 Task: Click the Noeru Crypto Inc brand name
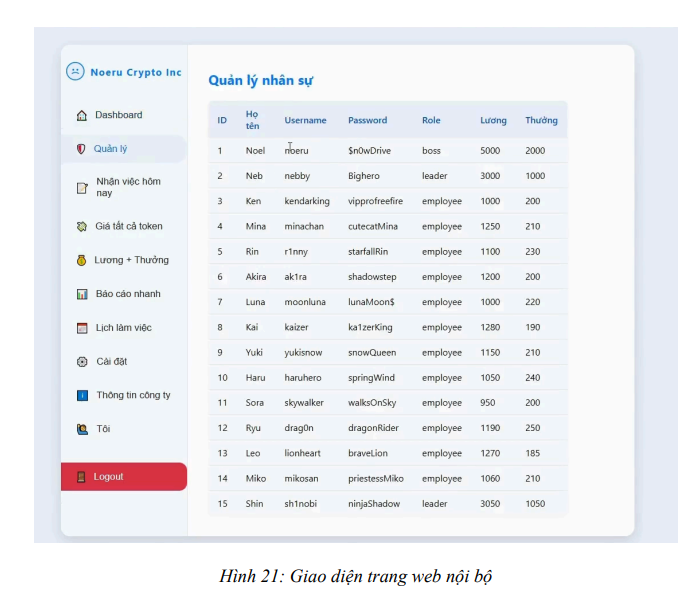pos(136,73)
